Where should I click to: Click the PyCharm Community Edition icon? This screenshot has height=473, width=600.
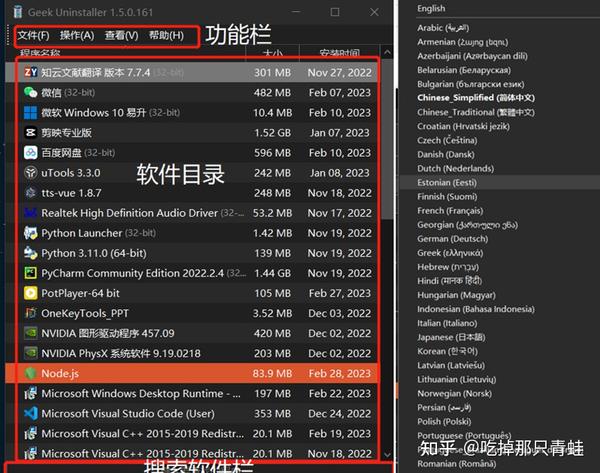(31, 273)
